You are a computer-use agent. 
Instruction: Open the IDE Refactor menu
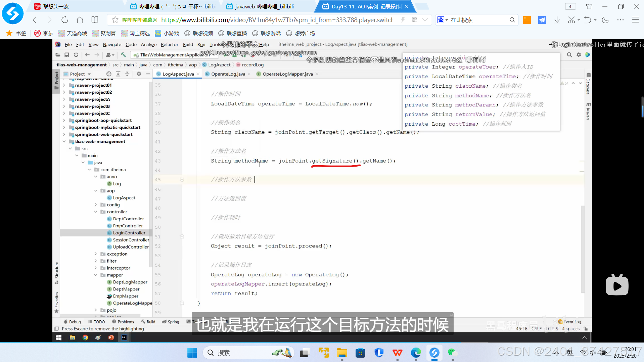(169, 44)
